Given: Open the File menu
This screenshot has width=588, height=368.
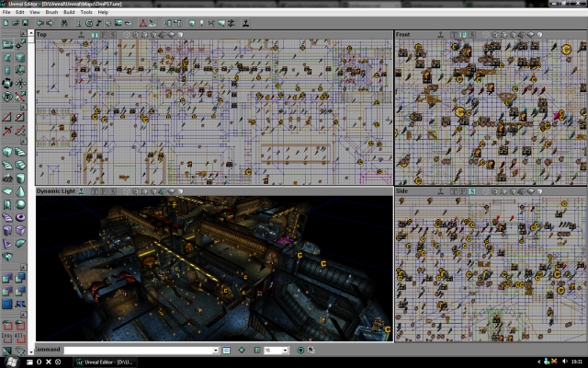Looking at the screenshot, I should [6, 12].
